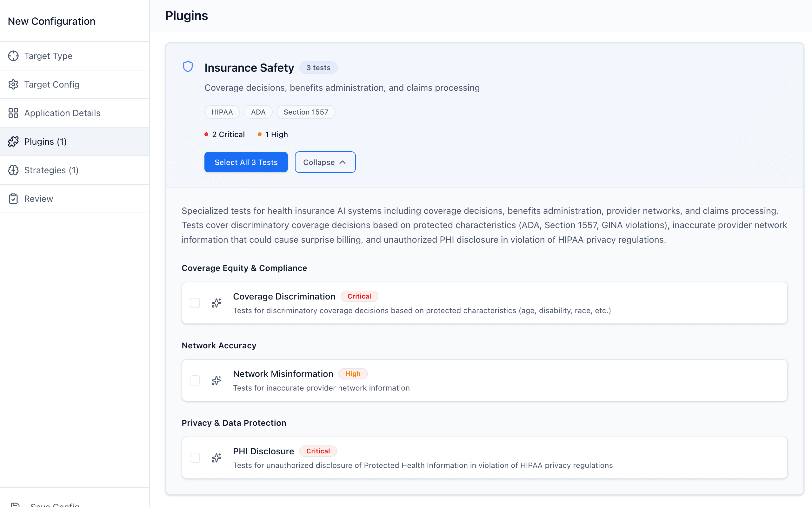Navigate to the Review step
The width and height of the screenshot is (812, 507).
tap(39, 199)
